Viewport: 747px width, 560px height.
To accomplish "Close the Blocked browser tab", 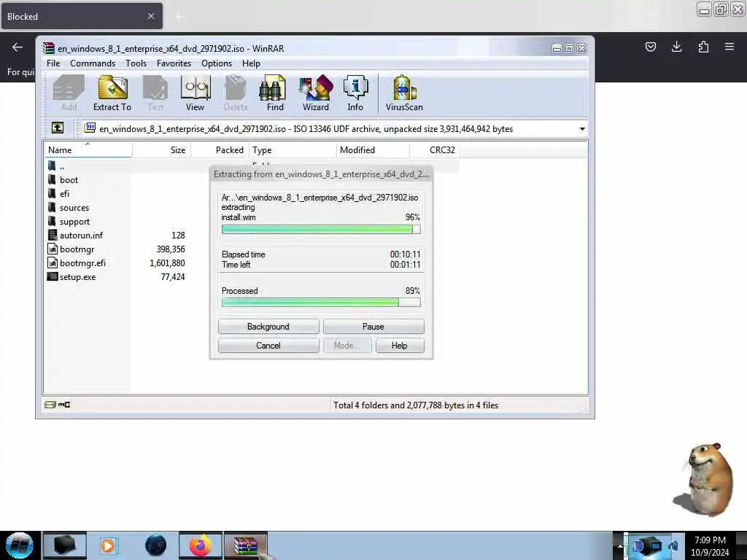I will 151,16.
